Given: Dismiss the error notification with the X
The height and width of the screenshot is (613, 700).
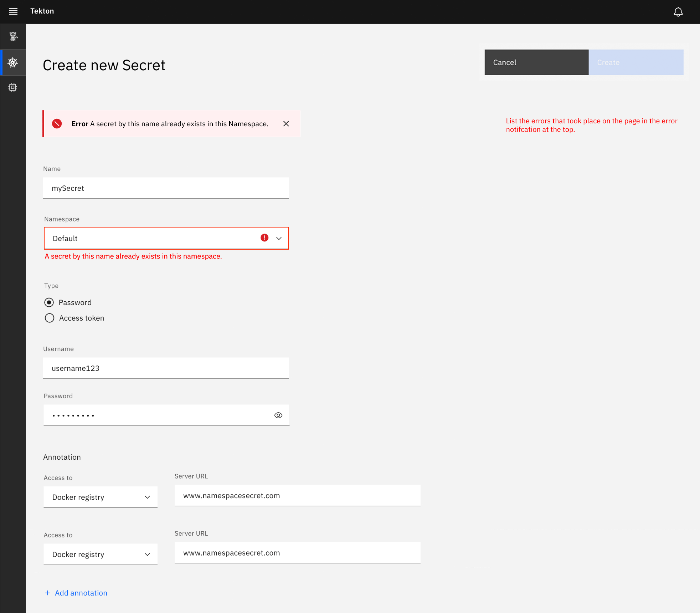Looking at the screenshot, I should click(286, 124).
